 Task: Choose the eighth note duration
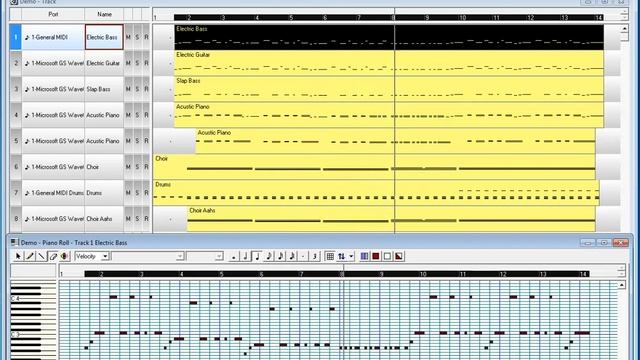(269, 256)
